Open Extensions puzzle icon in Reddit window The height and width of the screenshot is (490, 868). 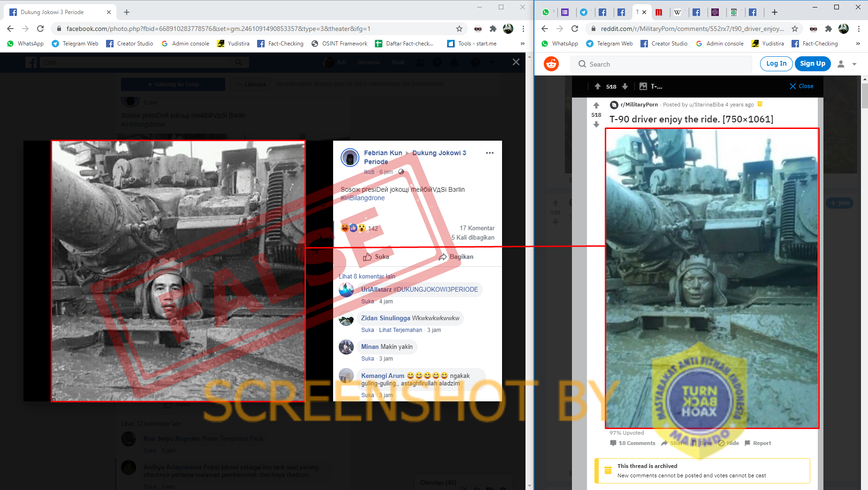(829, 29)
